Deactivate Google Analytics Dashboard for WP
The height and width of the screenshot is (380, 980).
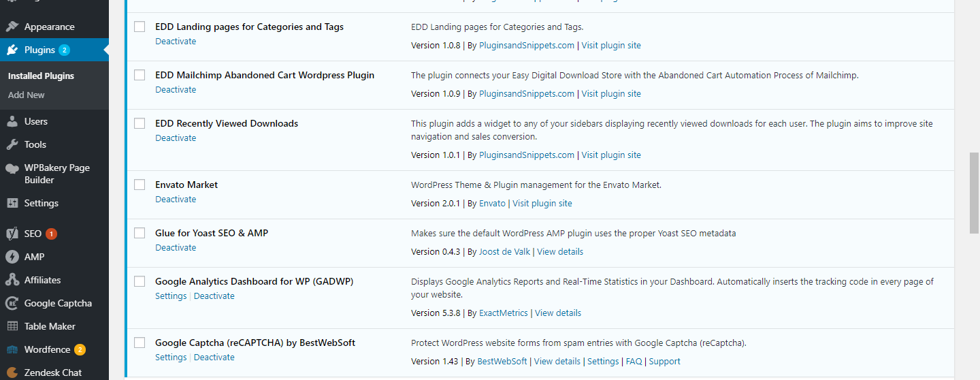coord(214,296)
